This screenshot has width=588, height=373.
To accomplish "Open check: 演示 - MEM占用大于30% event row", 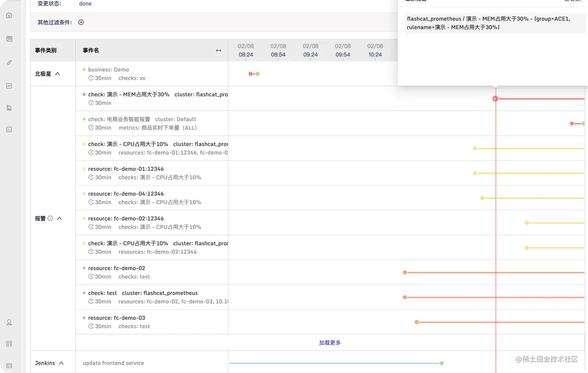I will point(152,99).
